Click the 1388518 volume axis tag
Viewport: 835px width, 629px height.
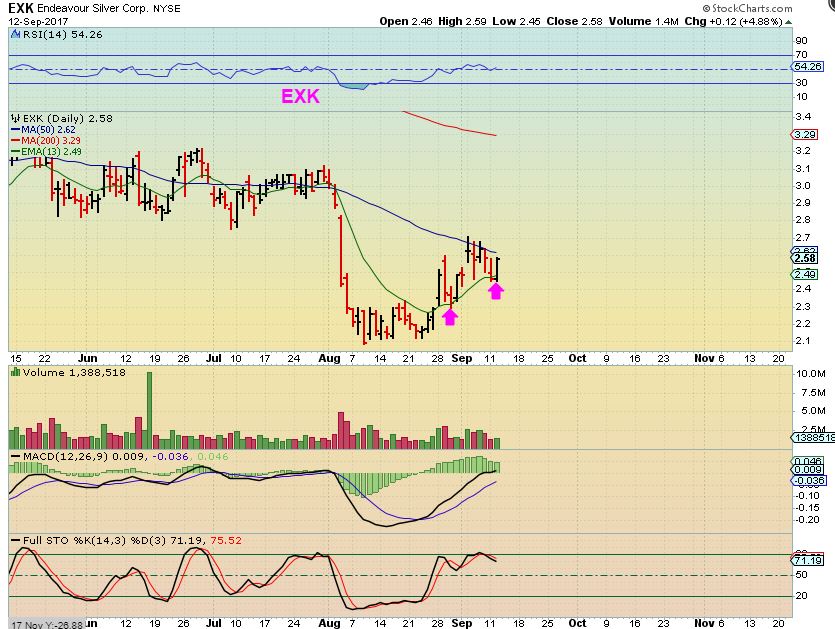tap(813, 437)
